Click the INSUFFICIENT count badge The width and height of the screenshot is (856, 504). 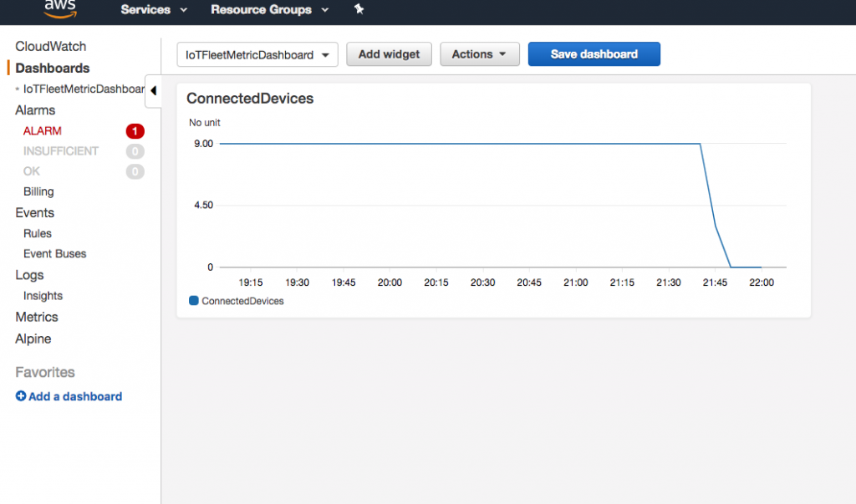(135, 151)
